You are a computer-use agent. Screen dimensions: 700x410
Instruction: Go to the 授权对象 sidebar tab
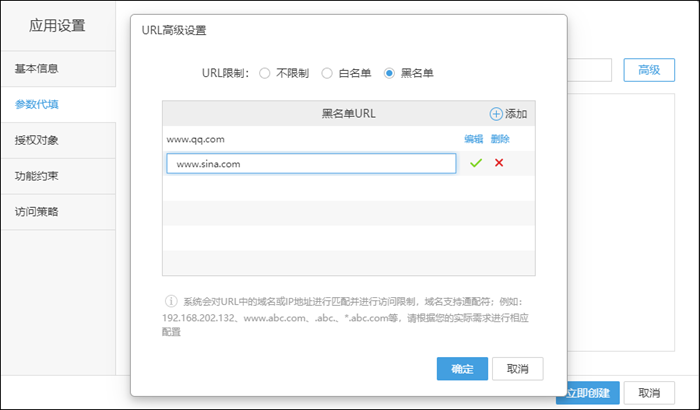coord(57,140)
